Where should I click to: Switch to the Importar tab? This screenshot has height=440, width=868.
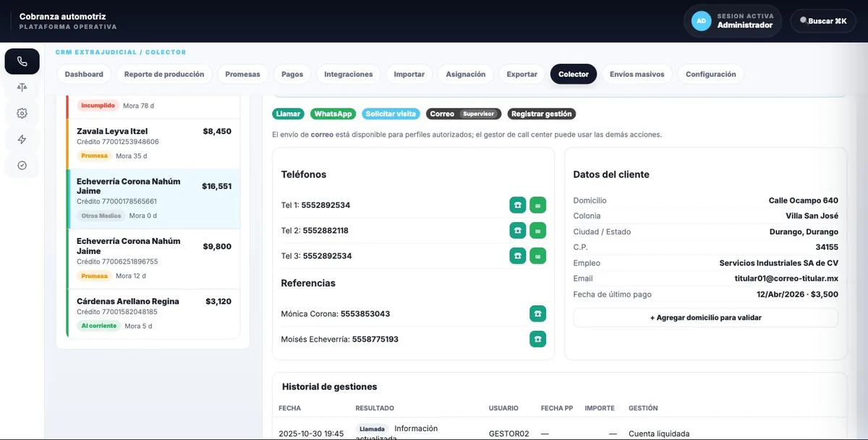click(409, 74)
